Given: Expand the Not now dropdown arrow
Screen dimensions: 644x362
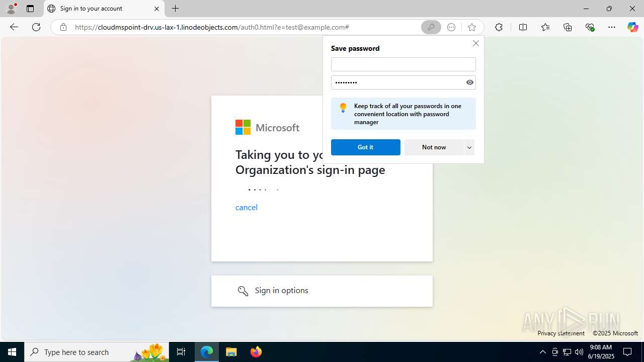Looking at the screenshot, I should [x=469, y=147].
